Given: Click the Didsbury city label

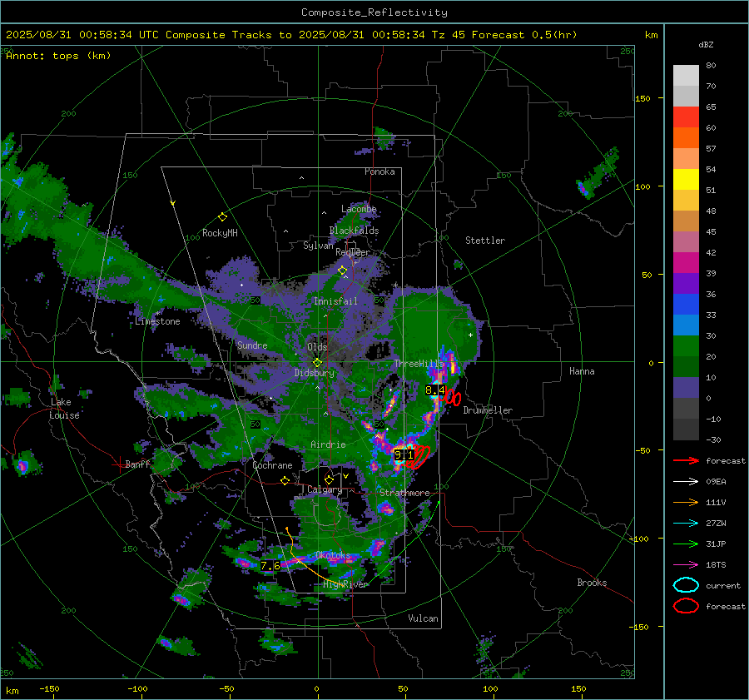Looking at the screenshot, I should (x=315, y=373).
